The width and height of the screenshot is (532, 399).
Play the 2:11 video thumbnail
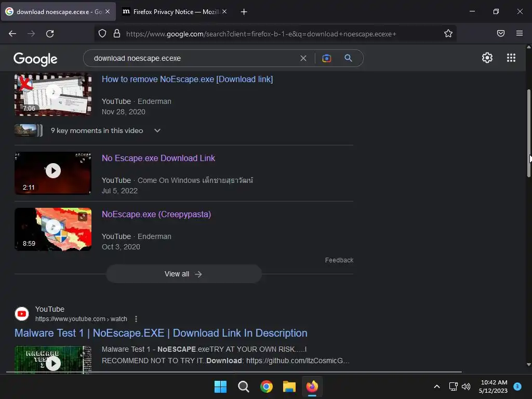(x=53, y=173)
